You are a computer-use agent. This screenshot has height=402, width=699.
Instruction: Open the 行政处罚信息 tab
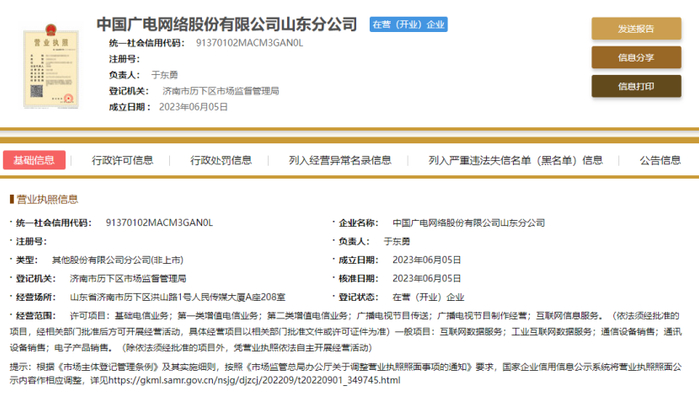pos(221,160)
